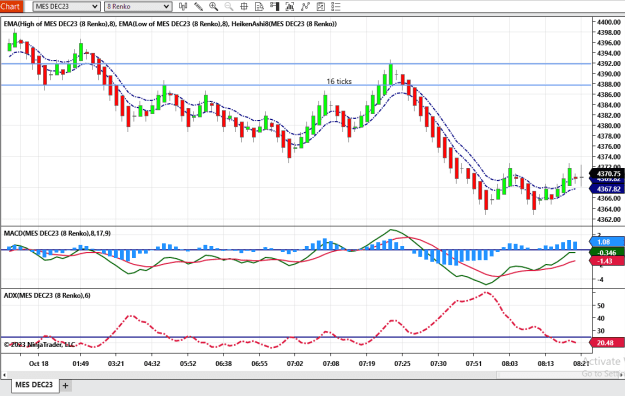Screen dimensions: 625x396
Task: Open the MES DEC23 instrument dropdown
Action: tap(66, 6)
